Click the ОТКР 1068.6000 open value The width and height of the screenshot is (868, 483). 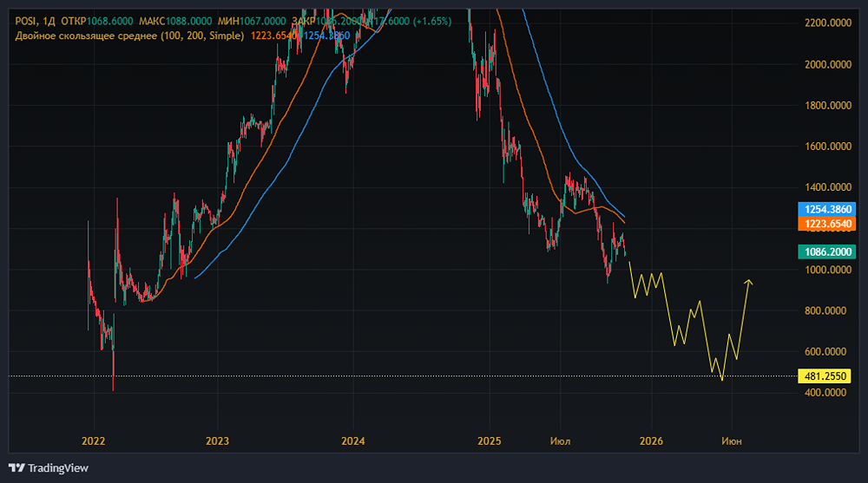tap(97, 21)
